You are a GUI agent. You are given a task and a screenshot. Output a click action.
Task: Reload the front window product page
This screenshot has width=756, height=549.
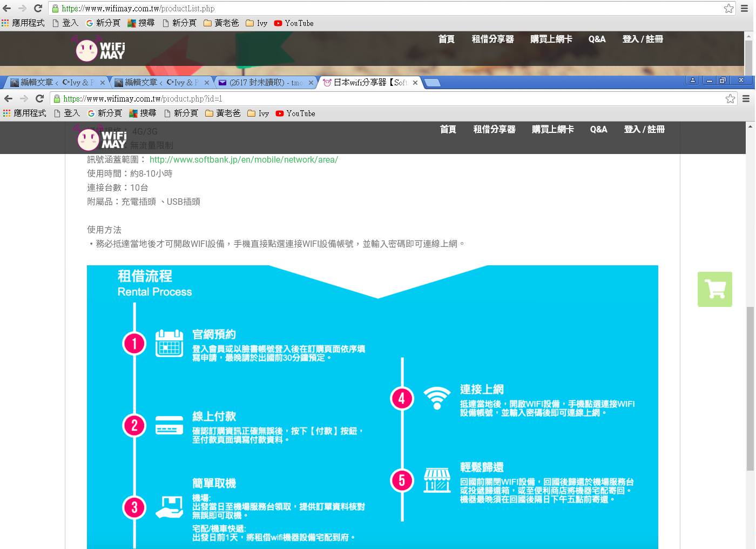coord(39,98)
